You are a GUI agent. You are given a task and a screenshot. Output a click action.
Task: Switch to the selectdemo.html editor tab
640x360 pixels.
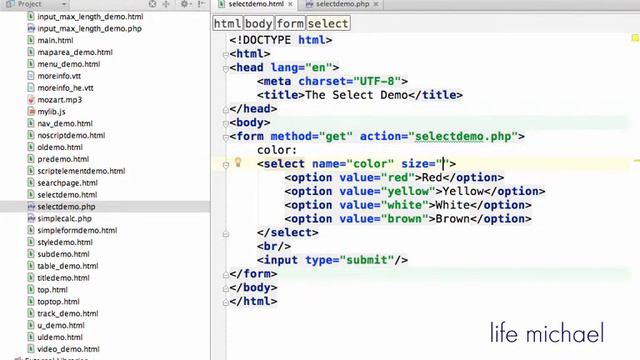coord(256,4)
